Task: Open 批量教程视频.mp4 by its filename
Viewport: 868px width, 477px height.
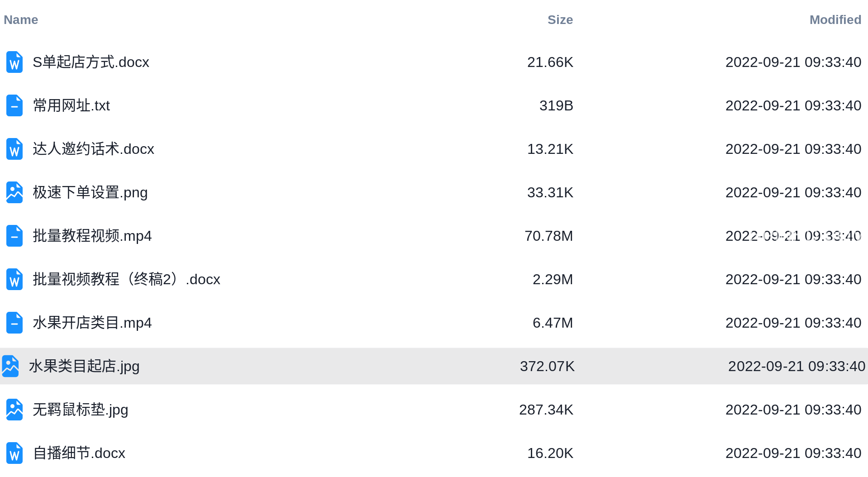Action: 92,236
